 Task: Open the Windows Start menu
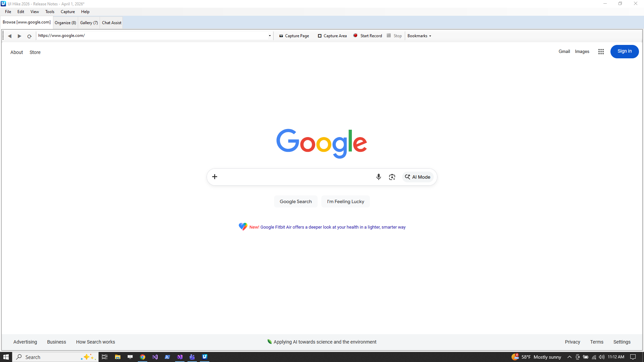click(x=6, y=357)
